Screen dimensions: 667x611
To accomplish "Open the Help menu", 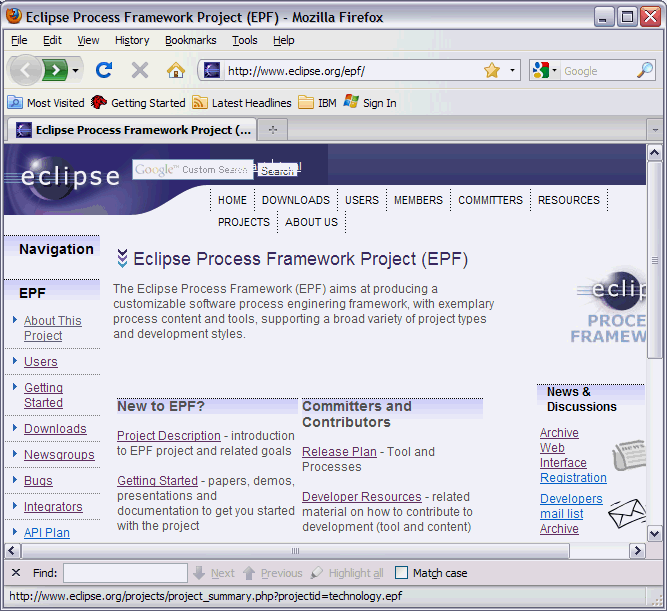I will 284,40.
